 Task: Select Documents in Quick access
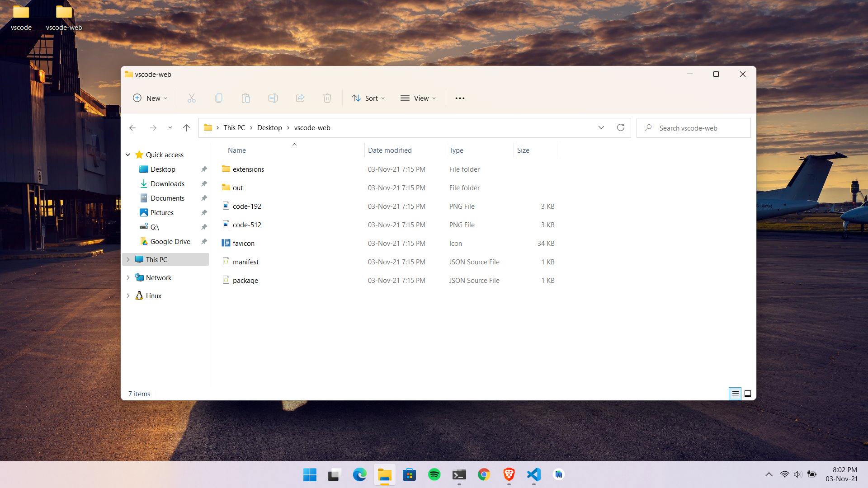tap(167, 198)
